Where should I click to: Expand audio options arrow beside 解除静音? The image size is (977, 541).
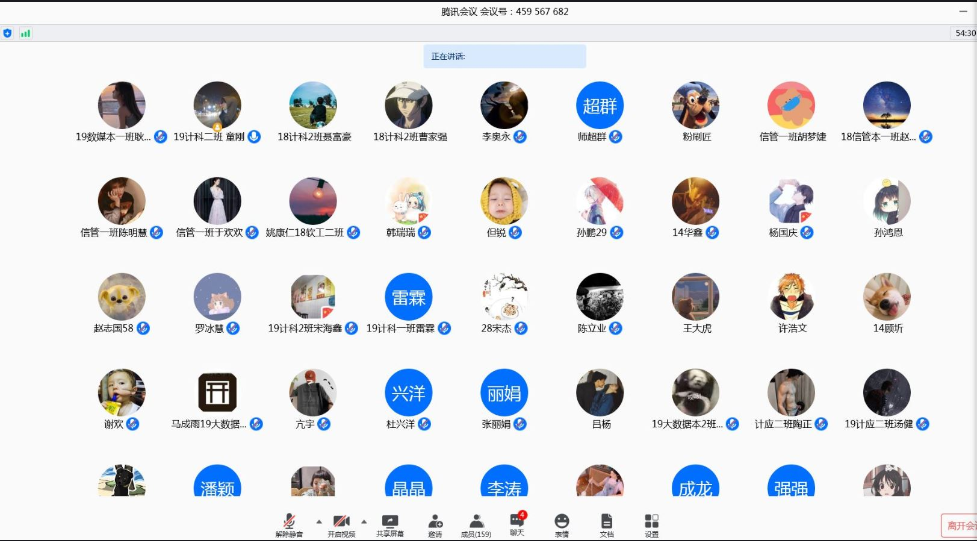point(319,521)
